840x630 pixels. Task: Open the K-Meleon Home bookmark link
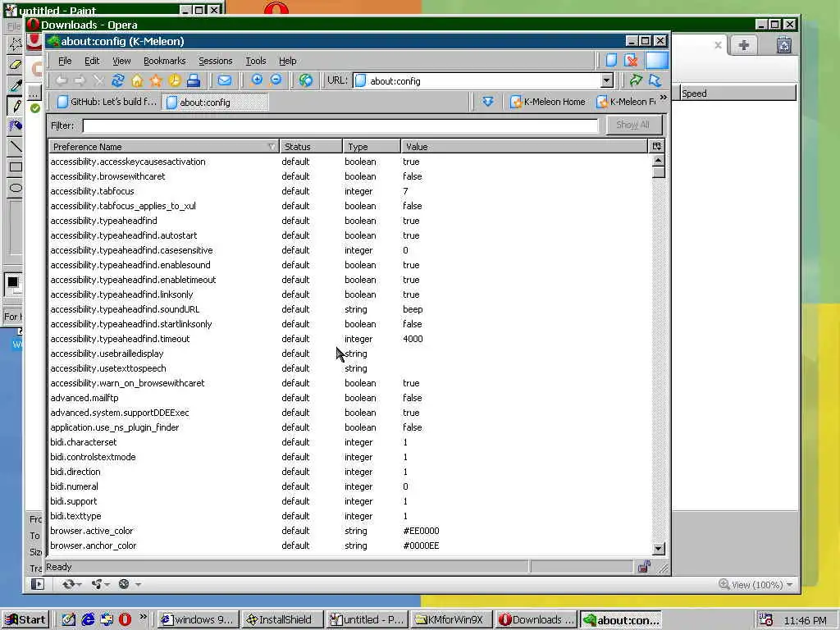coord(547,102)
